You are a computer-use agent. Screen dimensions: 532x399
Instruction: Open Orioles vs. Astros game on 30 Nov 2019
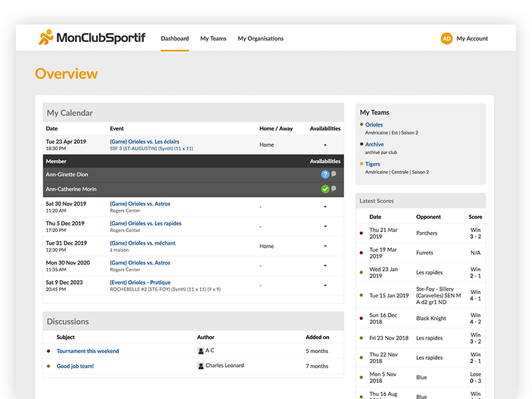point(140,203)
